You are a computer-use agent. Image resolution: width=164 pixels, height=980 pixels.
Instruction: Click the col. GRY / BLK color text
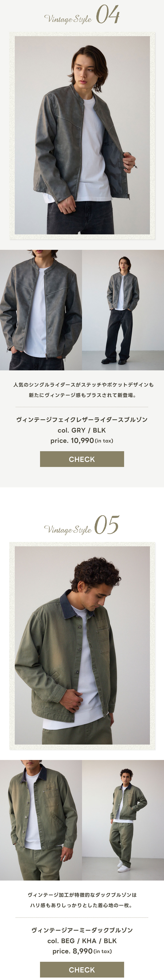click(82, 430)
